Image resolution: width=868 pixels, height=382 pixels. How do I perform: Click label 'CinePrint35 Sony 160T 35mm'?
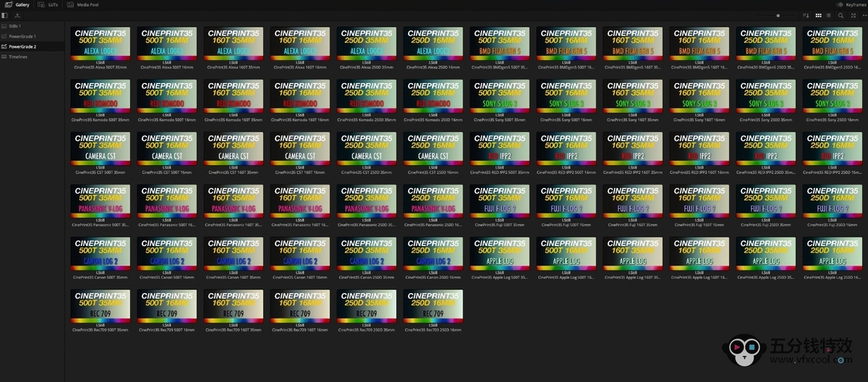click(x=632, y=119)
